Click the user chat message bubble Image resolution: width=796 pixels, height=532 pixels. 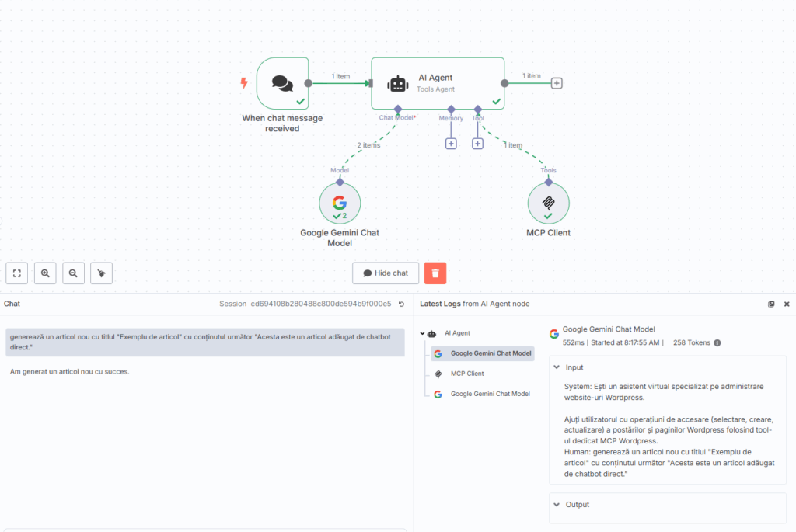click(x=205, y=342)
